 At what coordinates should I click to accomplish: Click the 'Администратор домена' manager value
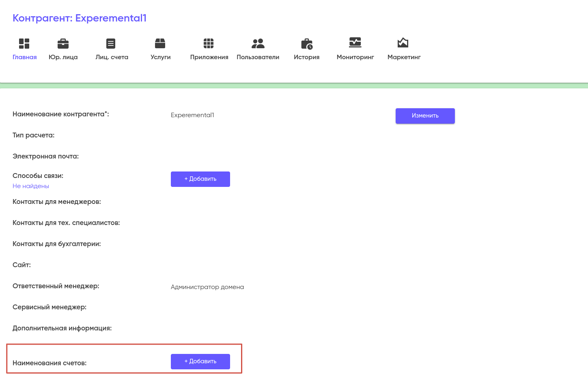(x=207, y=287)
